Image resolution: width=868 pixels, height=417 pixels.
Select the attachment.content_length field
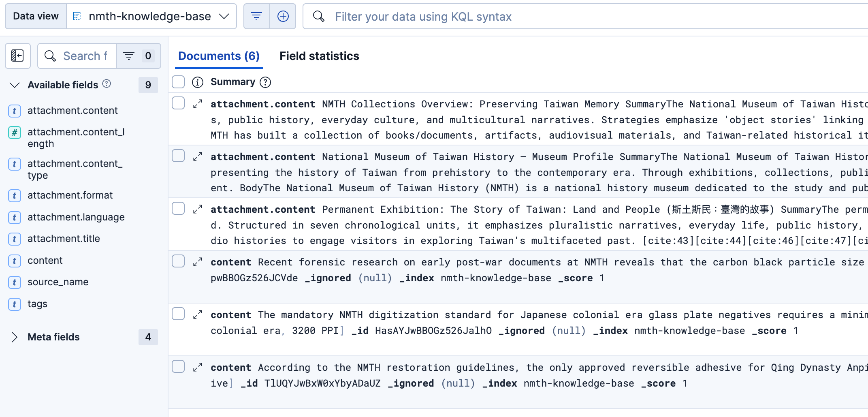coord(76,138)
